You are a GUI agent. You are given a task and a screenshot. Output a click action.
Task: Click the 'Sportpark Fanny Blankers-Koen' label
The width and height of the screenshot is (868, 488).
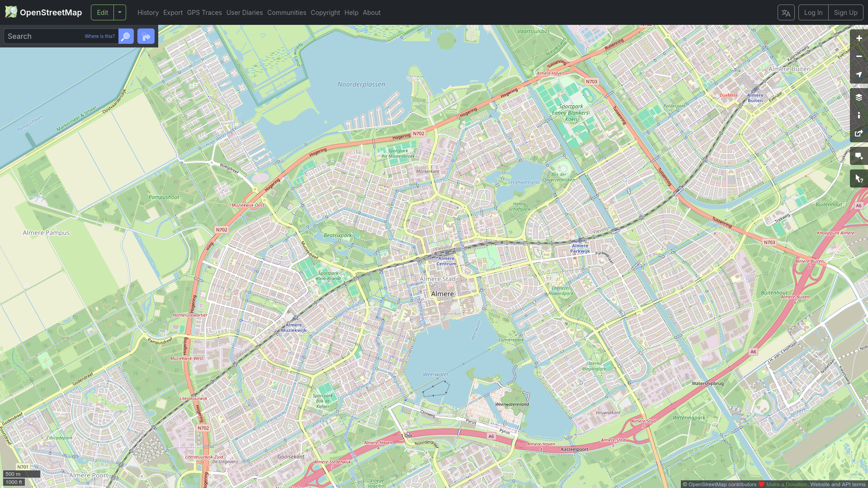point(571,113)
